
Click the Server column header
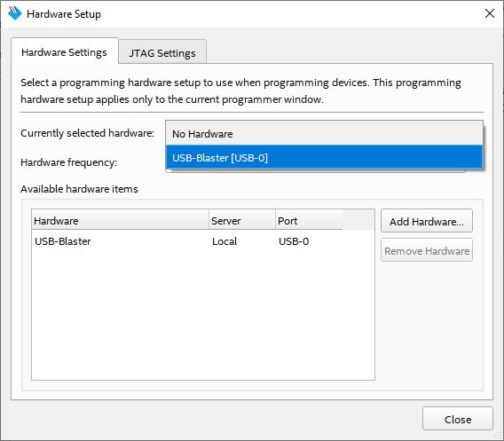pos(242,220)
